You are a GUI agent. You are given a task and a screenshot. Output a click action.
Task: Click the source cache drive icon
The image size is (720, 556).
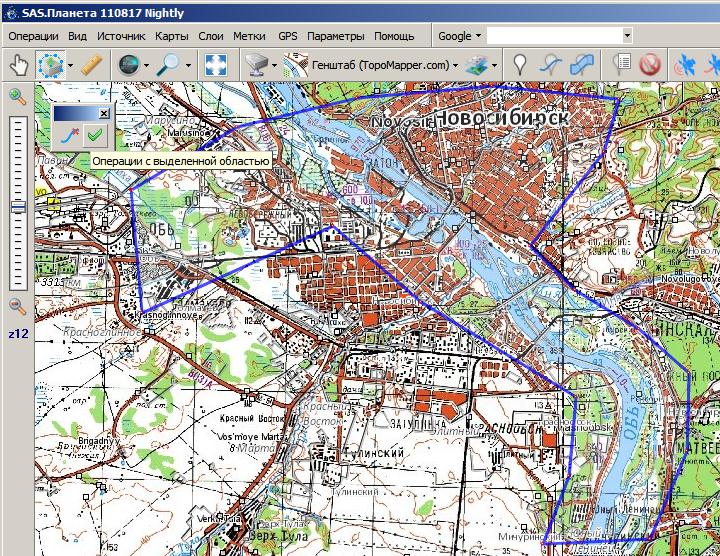[256, 65]
